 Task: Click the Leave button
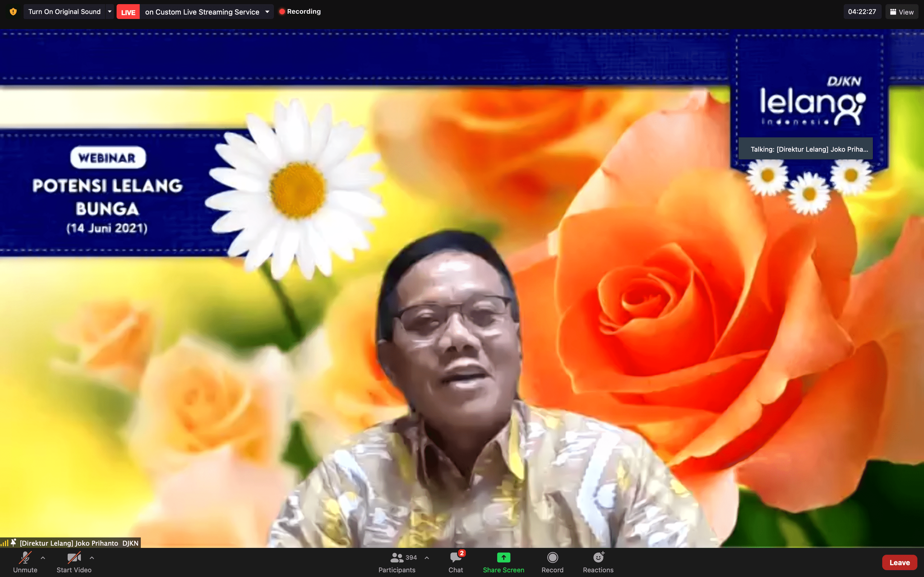[x=899, y=562]
